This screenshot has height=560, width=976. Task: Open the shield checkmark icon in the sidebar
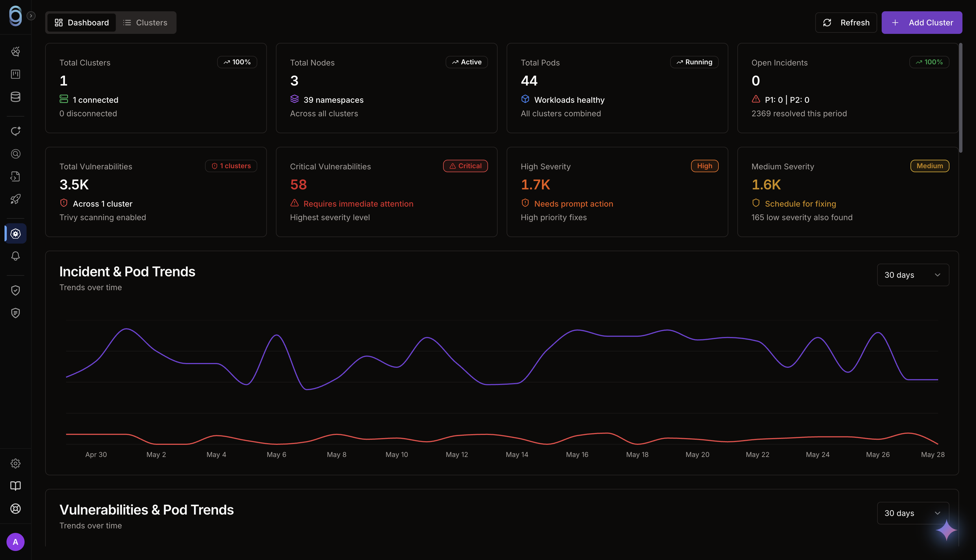[15, 290]
